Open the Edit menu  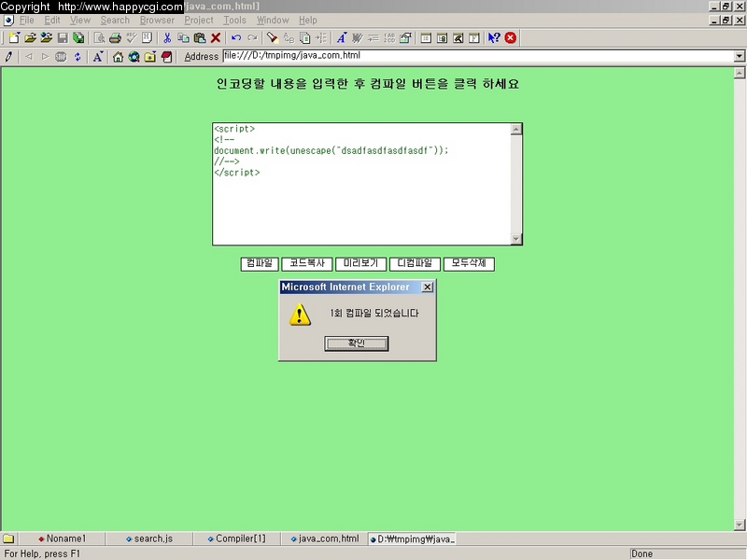(x=52, y=20)
